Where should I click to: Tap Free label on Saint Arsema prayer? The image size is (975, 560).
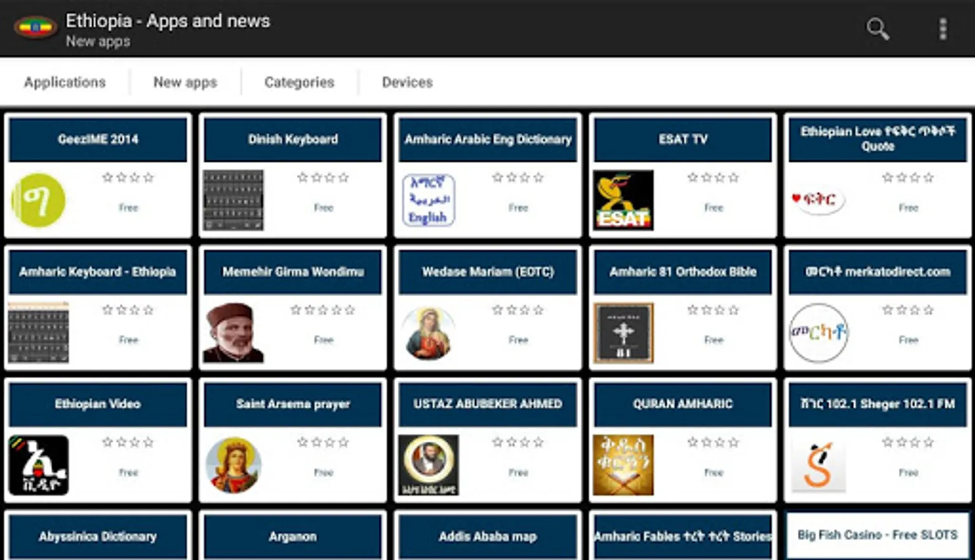point(324,473)
